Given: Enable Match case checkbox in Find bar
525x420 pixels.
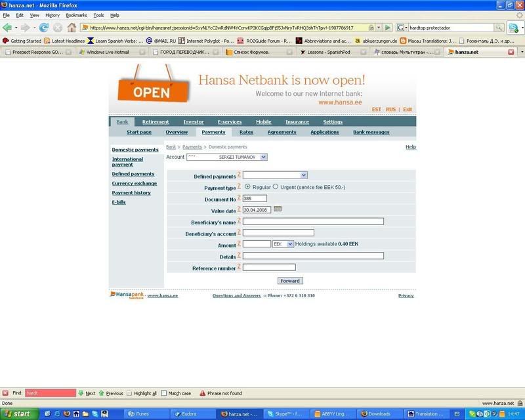Looking at the screenshot, I should (x=163, y=393).
